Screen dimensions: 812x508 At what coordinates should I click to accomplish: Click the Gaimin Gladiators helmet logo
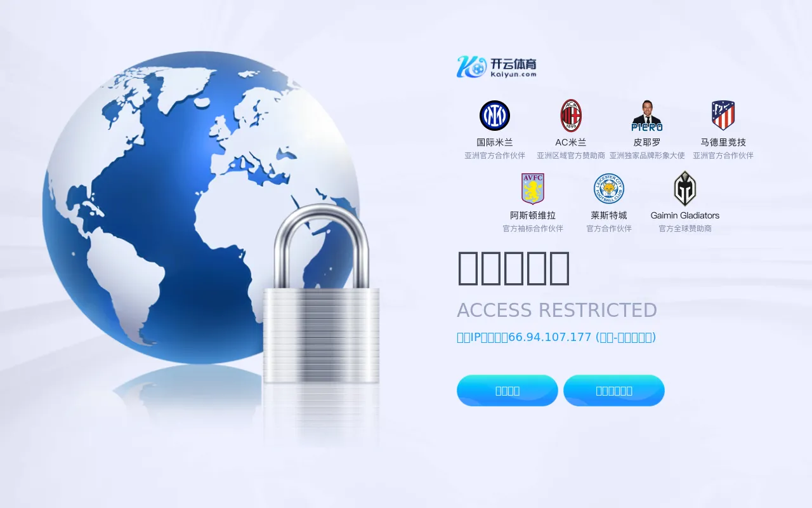(685, 189)
